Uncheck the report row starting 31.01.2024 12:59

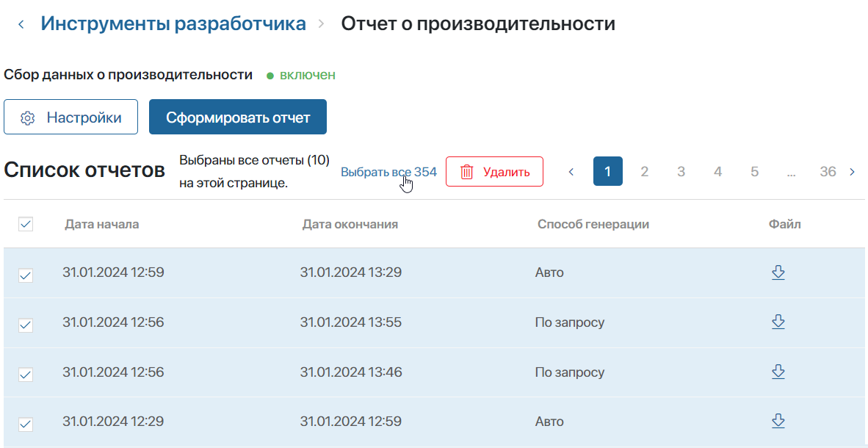click(x=26, y=275)
